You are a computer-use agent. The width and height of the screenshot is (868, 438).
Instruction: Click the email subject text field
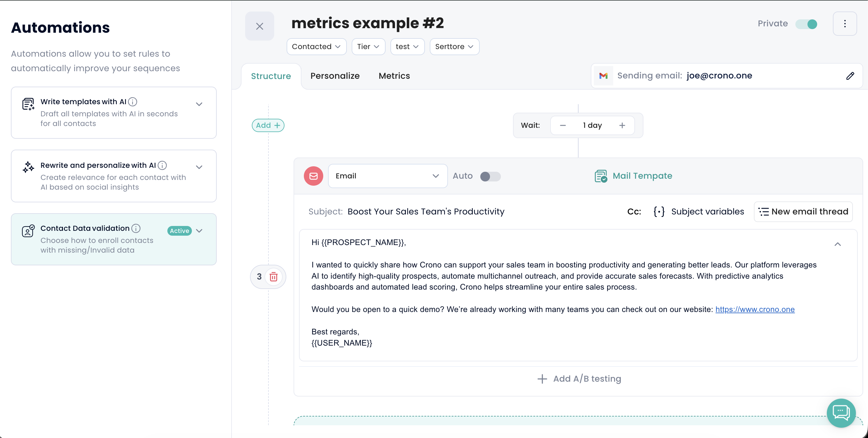(426, 211)
